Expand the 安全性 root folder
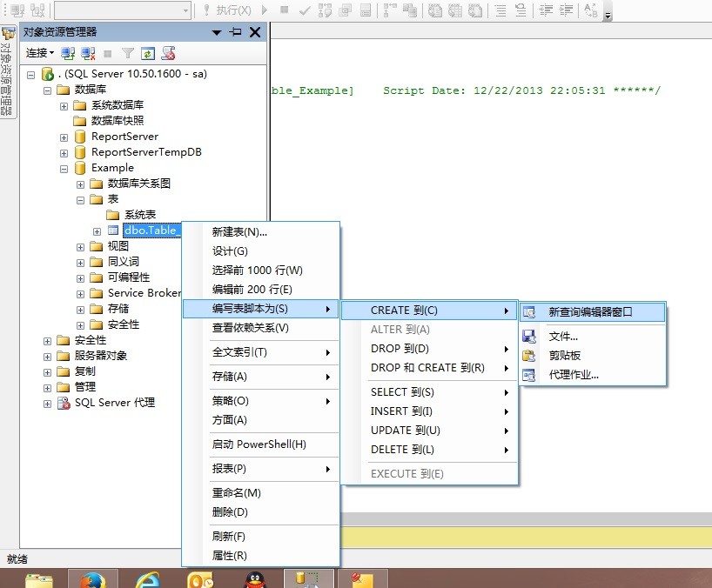Image resolution: width=712 pixels, height=588 pixels. [x=48, y=340]
